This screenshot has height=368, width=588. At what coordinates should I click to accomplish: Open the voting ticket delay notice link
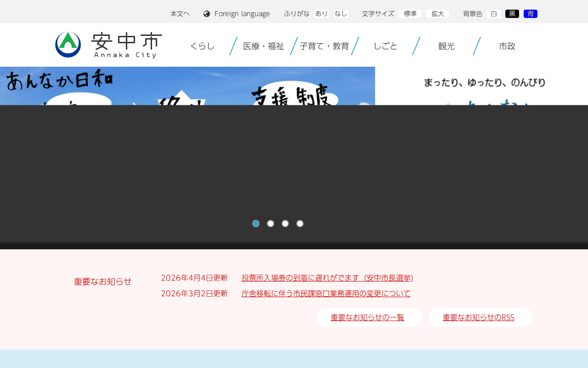click(x=328, y=278)
